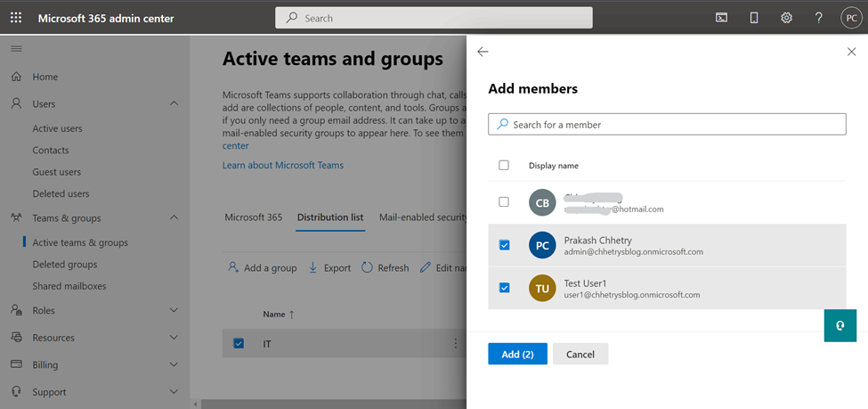Expand the Billing section chevron
The height and width of the screenshot is (409, 868).
click(x=174, y=364)
